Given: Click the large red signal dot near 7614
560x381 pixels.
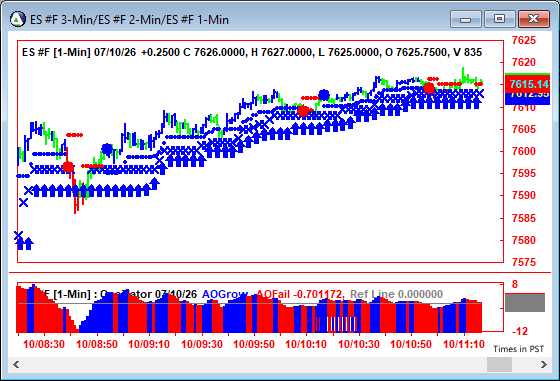Looking at the screenshot, I should [x=429, y=88].
